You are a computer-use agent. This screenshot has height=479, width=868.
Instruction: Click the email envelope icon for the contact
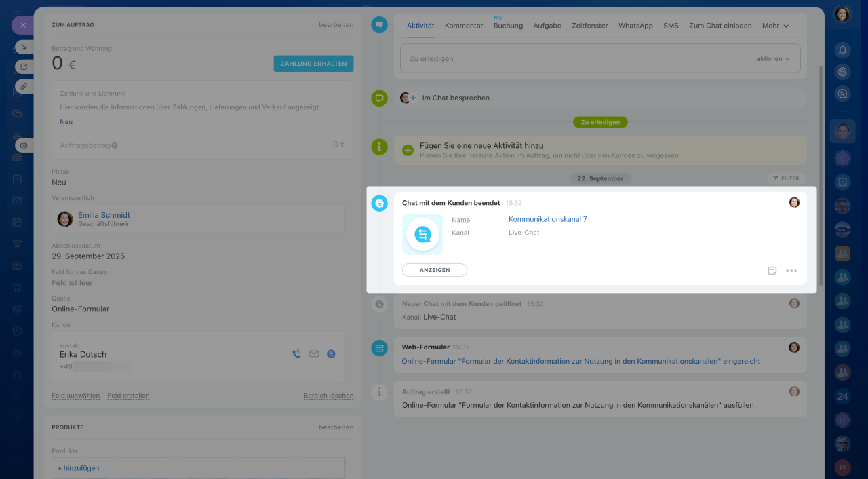point(314,353)
